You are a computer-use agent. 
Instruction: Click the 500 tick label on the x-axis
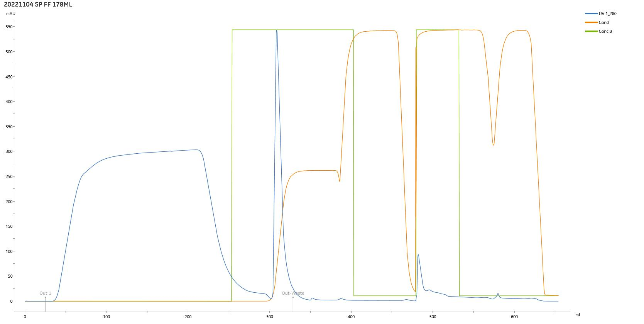433,317
